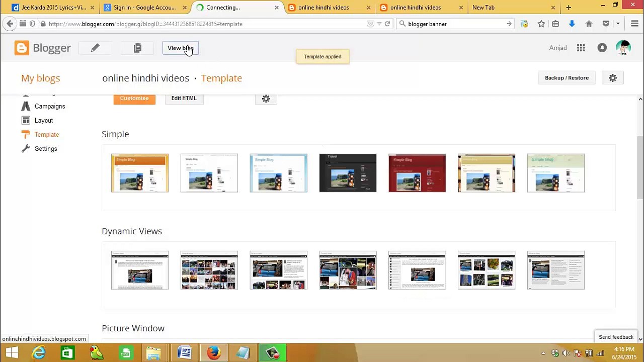This screenshot has height=362, width=644.
Task: Create new post with pencil icon
Action: pos(95,48)
